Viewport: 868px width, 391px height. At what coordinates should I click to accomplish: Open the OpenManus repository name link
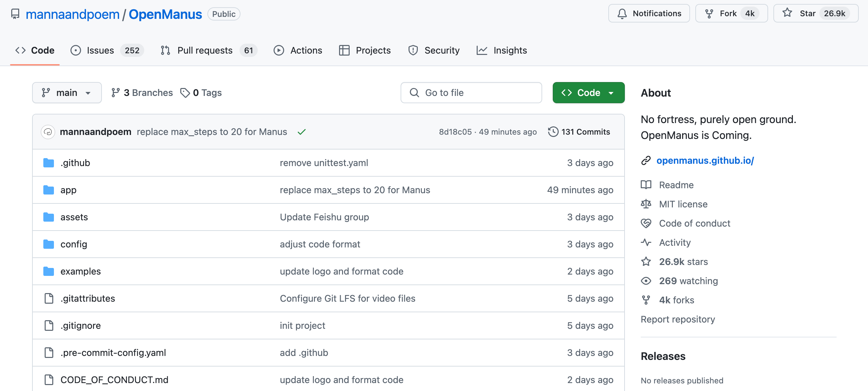(165, 14)
